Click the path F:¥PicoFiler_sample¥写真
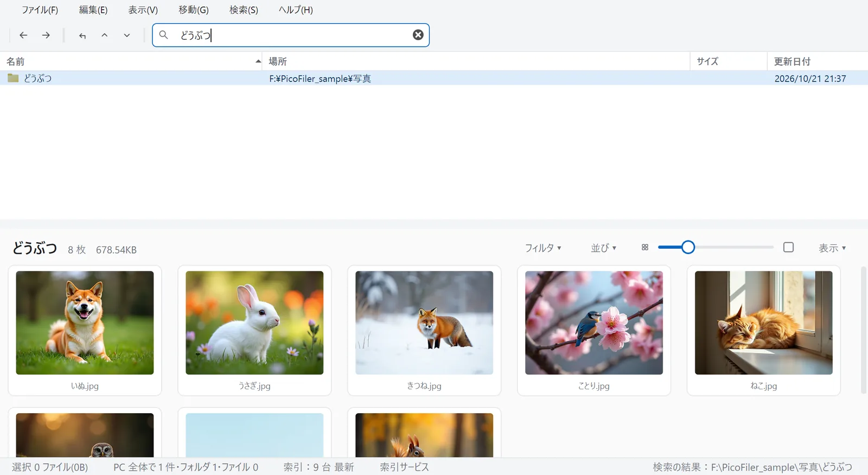The height and width of the screenshot is (475, 868). coord(320,79)
